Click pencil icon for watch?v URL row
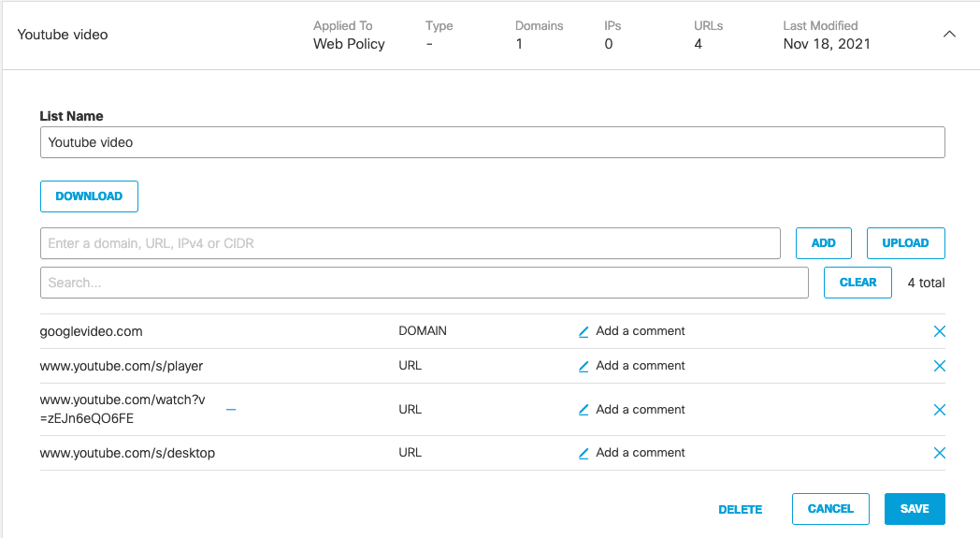 (x=584, y=410)
